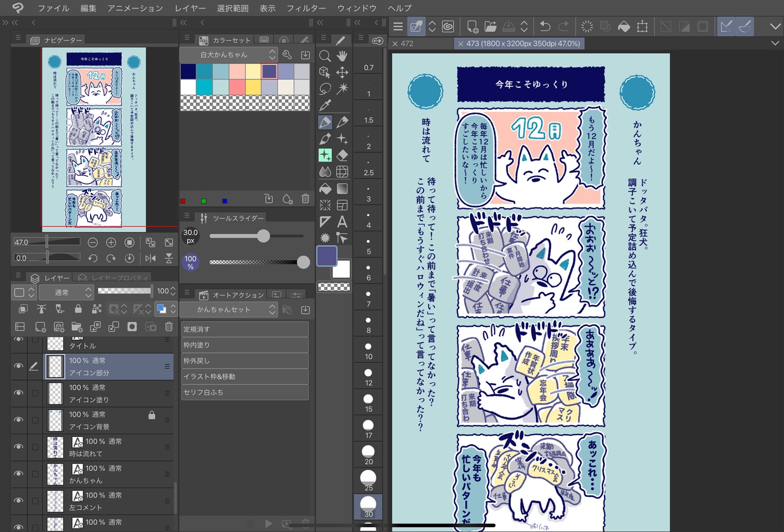Check the lock box beside アイコン塗り layer

(x=35, y=394)
